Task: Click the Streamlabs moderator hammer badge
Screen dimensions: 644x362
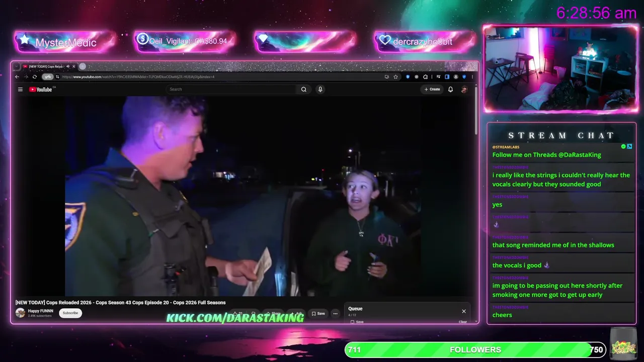Action: [x=629, y=147]
